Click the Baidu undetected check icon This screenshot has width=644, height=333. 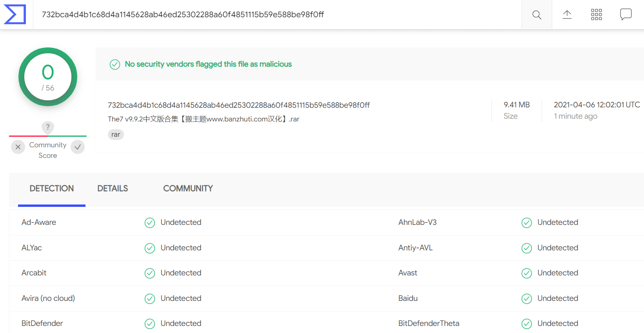click(527, 299)
